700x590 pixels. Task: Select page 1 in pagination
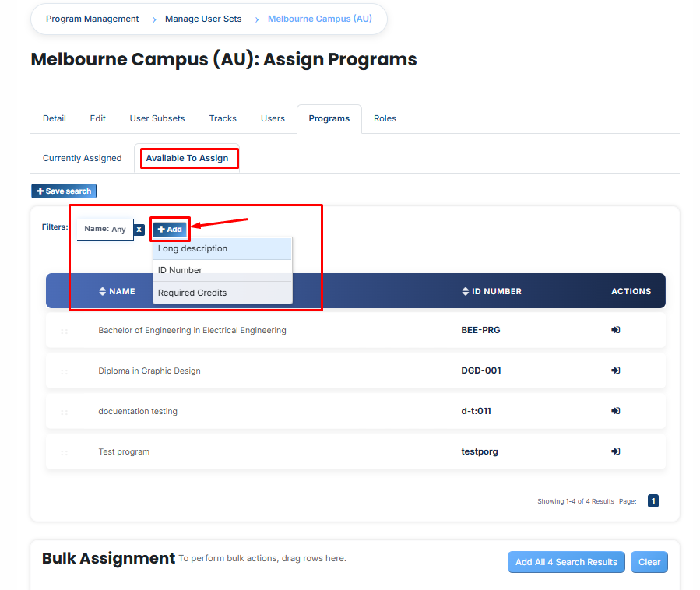[653, 501]
